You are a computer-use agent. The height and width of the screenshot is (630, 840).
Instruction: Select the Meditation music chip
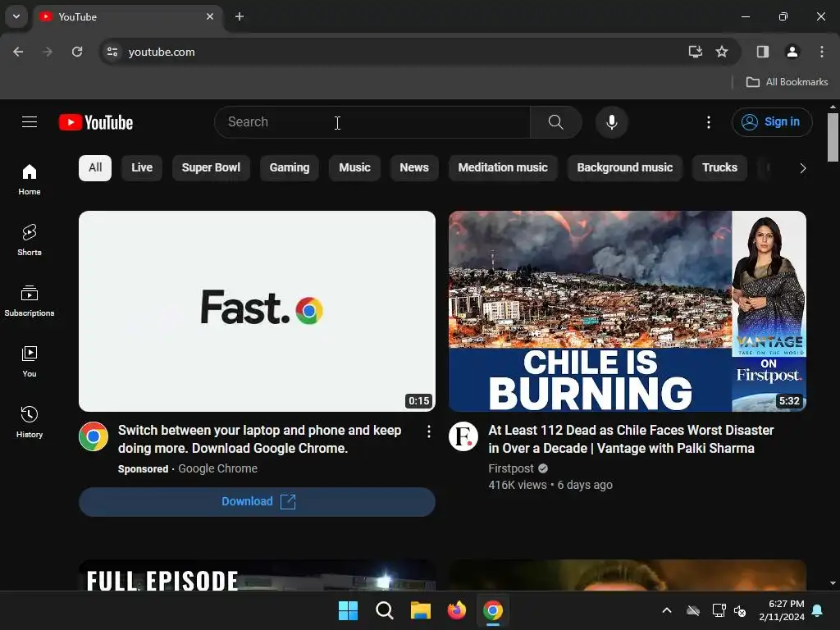point(503,167)
